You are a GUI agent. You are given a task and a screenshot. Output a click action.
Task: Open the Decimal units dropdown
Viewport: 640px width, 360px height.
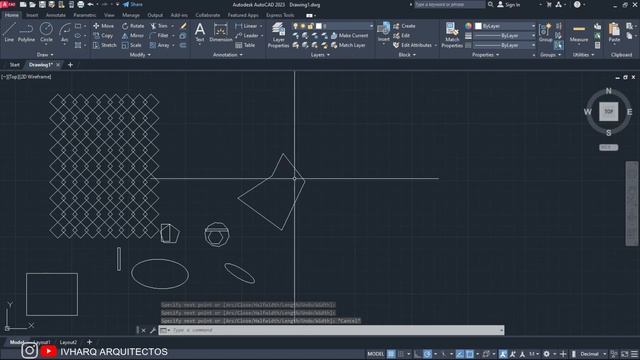tap(593, 354)
